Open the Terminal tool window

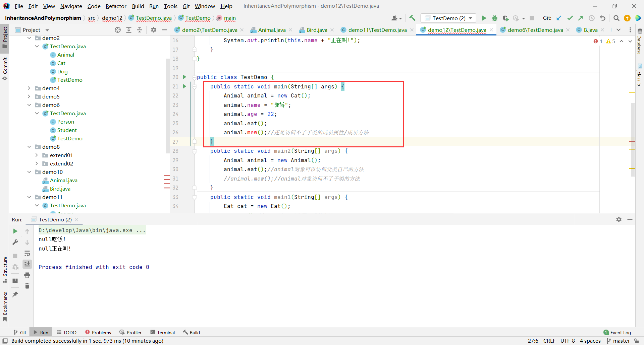tap(163, 333)
